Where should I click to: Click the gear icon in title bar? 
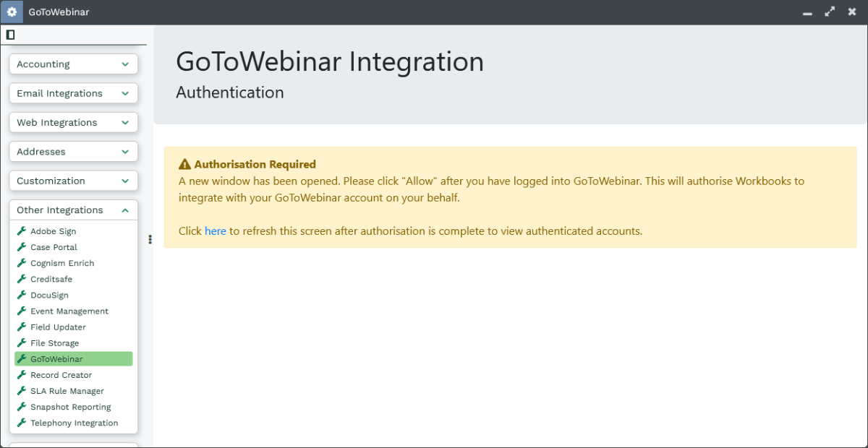[12, 12]
